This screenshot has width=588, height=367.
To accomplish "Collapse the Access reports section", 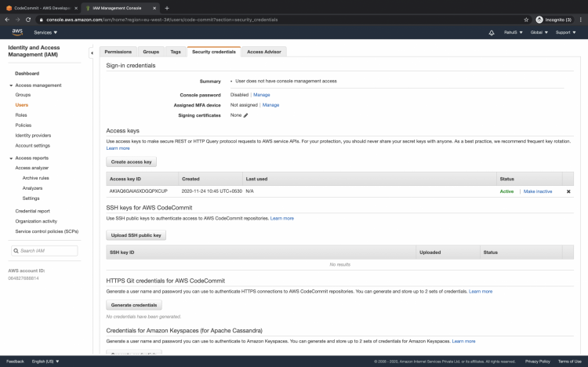I will pyautogui.click(x=11, y=158).
